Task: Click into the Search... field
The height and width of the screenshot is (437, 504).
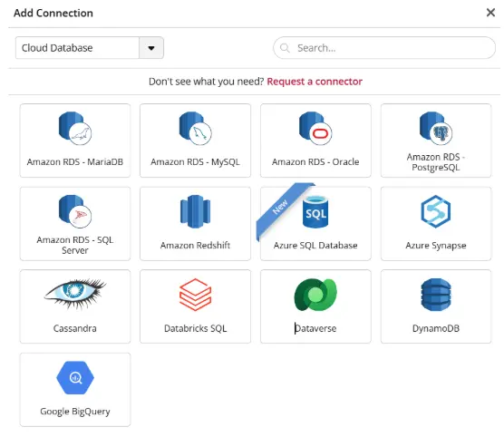Action: pos(384,48)
